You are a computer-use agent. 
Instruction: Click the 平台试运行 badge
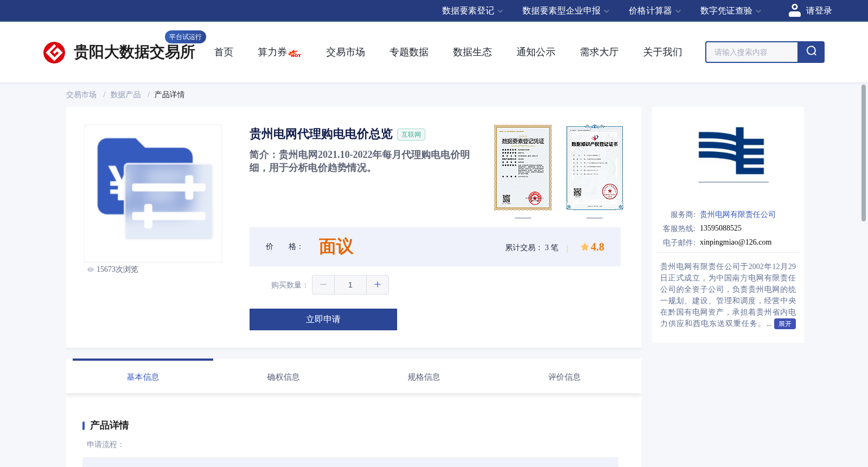[186, 37]
